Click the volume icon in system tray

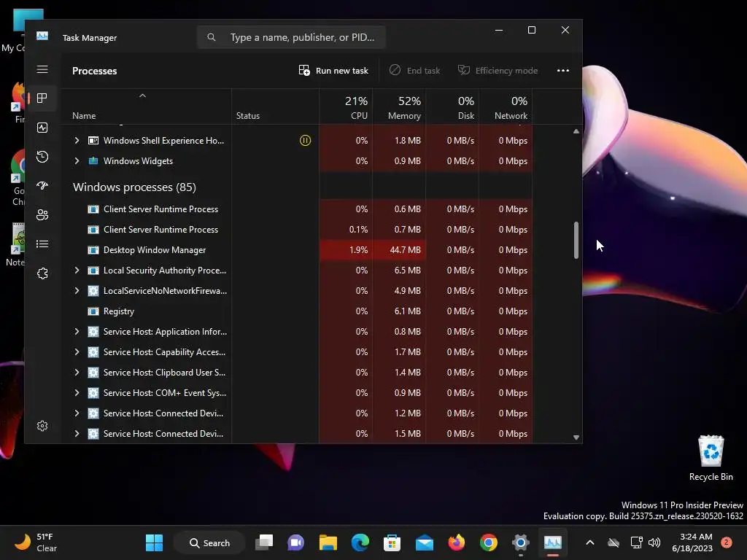pyautogui.click(x=654, y=542)
